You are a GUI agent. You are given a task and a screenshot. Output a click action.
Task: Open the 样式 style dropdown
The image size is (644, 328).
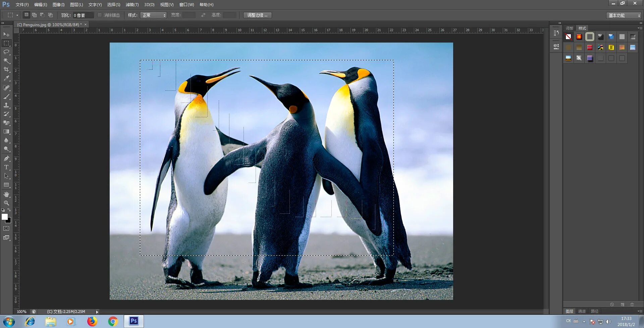point(153,15)
